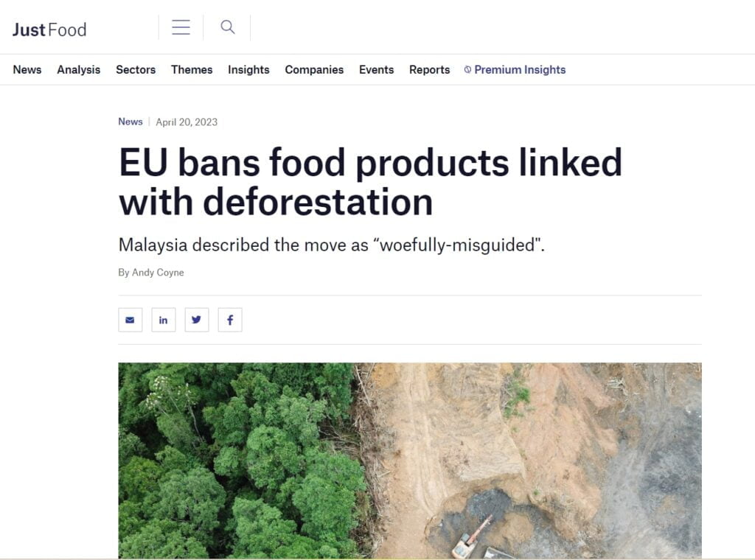
Task: Open the Events section
Action: [x=376, y=69]
